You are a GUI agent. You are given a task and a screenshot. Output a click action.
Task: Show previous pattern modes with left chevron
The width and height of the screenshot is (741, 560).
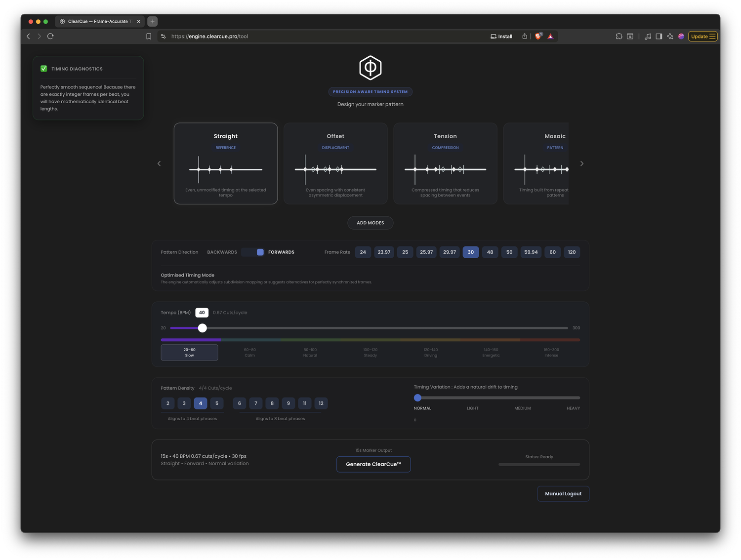point(159,163)
